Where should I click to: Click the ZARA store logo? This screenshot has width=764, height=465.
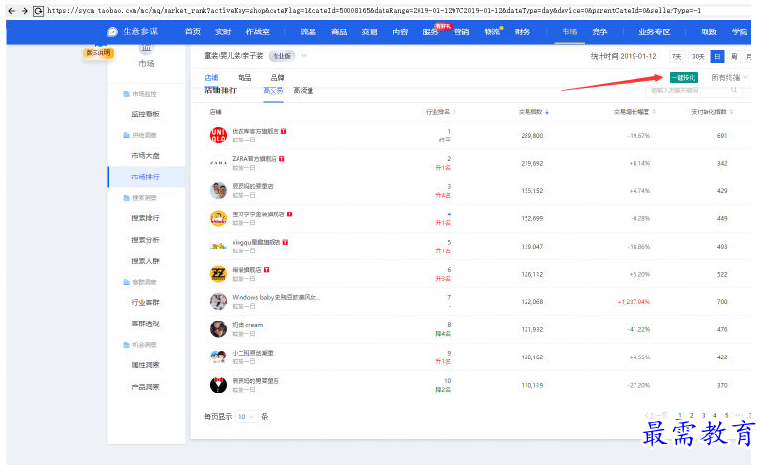(217, 162)
